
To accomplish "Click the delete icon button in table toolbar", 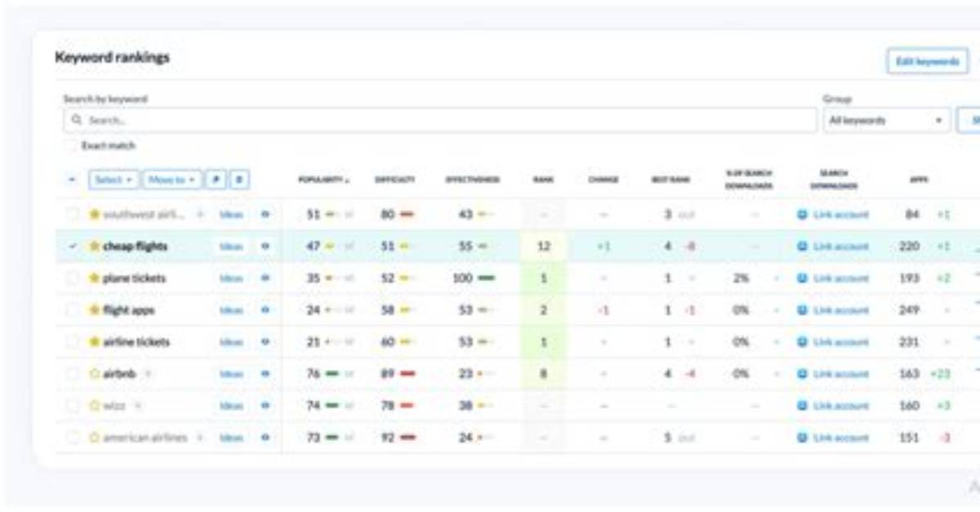I will click(x=238, y=180).
